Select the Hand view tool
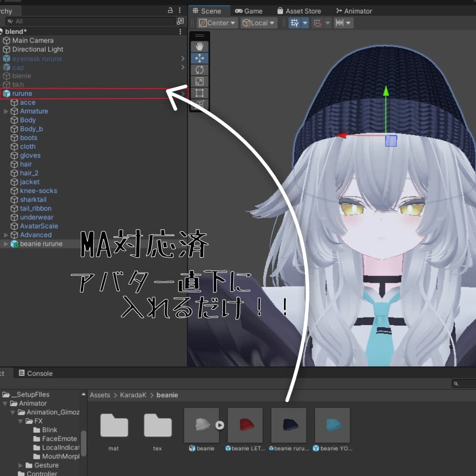The height and width of the screenshot is (476, 476). pyautogui.click(x=199, y=46)
